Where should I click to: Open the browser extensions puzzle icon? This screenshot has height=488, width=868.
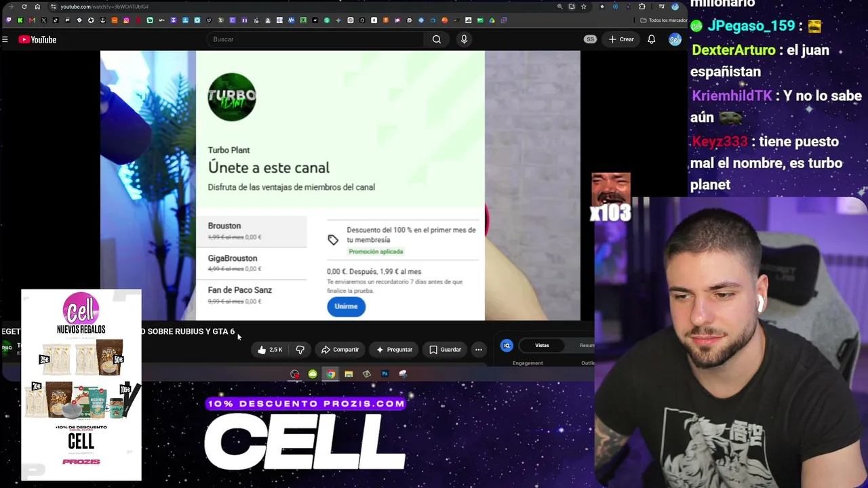click(642, 7)
